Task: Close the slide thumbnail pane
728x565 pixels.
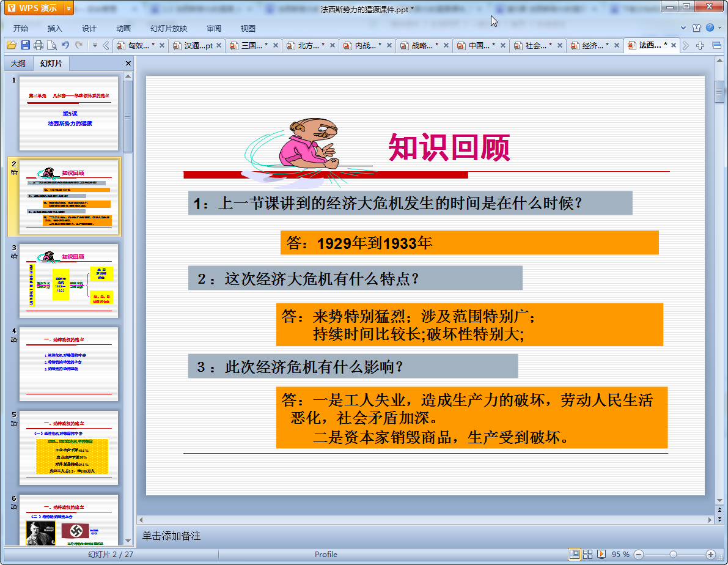Action: 128,63
